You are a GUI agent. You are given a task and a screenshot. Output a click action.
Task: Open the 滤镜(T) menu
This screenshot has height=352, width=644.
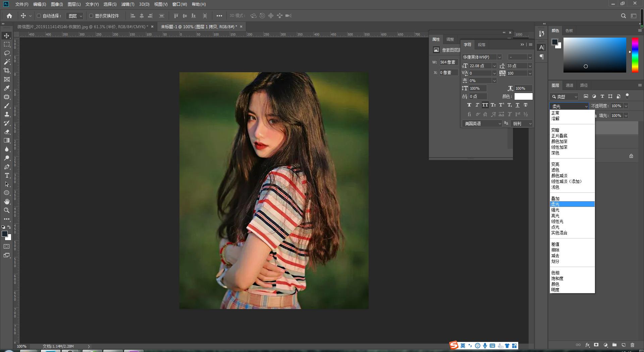[127, 4]
